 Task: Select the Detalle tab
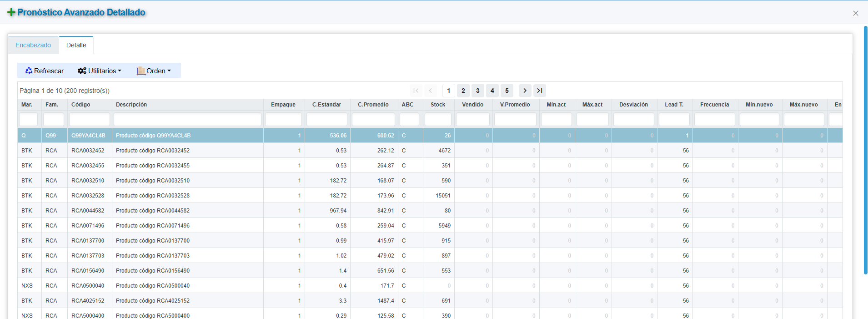[76, 45]
